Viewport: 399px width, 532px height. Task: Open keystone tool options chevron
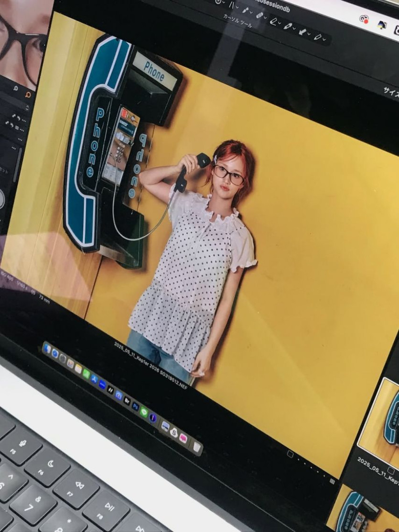[237, 7]
